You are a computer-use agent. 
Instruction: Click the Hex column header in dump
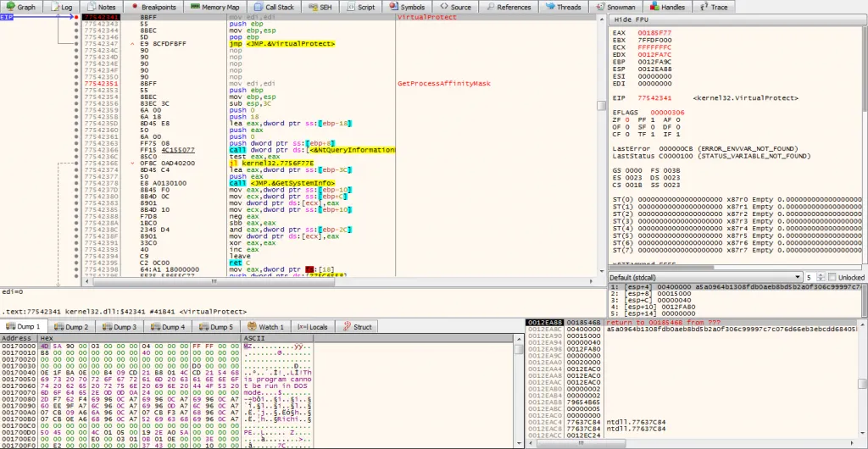coord(47,338)
